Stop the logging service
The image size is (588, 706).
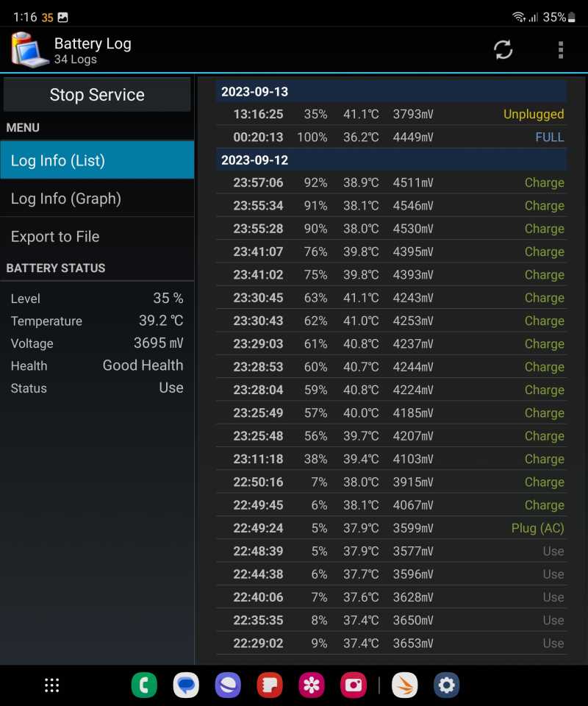tap(97, 95)
